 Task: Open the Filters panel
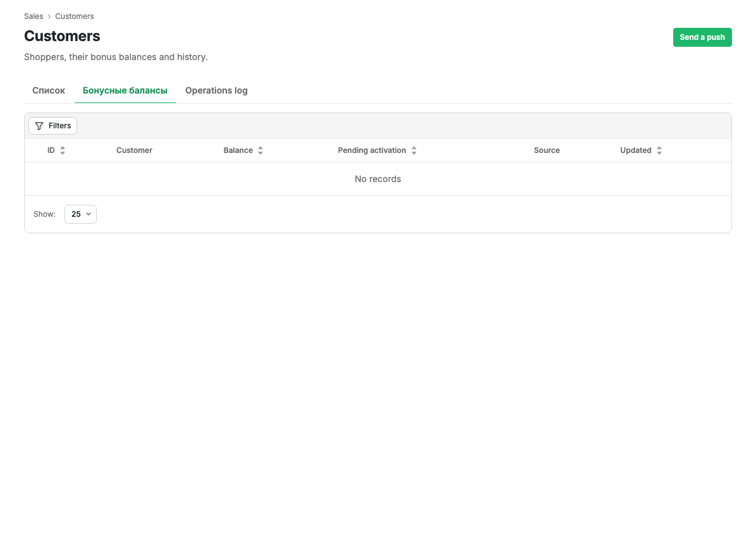(x=52, y=126)
